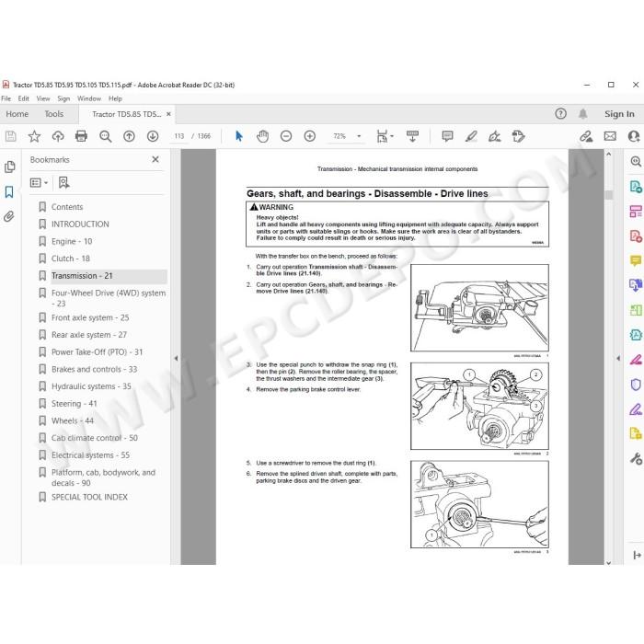Click the vertical scrollbar thumb of document
Viewport: 644px width, 644px height.
coord(609,195)
